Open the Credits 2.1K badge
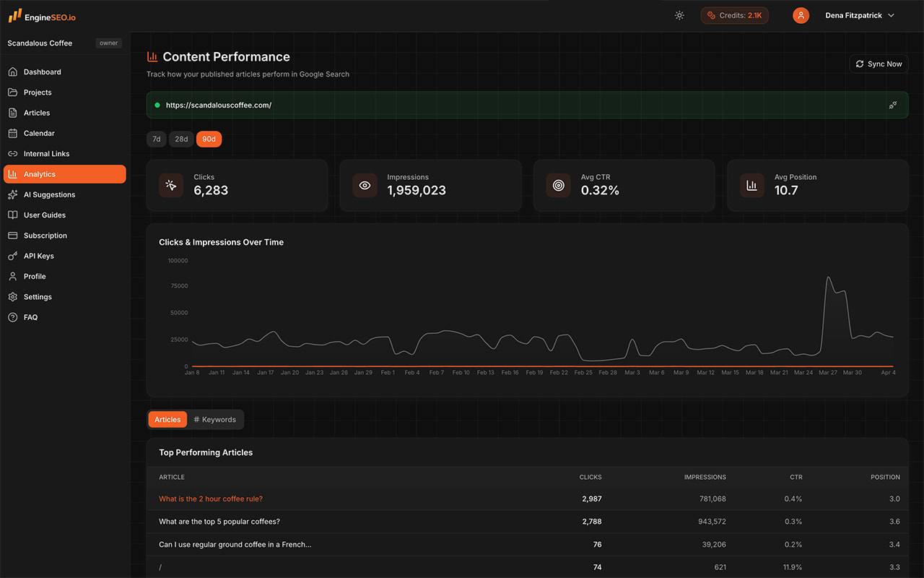This screenshot has width=924, height=578. [734, 15]
